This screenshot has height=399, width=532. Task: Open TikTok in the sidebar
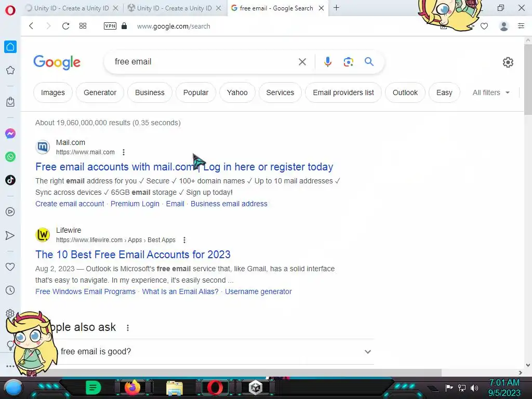pyautogui.click(x=10, y=180)
